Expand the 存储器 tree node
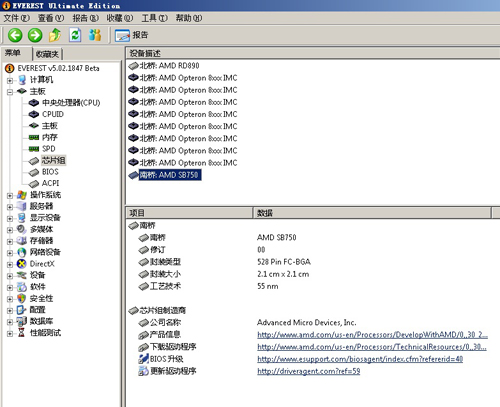The image size is (500, 407). [10, 241]
